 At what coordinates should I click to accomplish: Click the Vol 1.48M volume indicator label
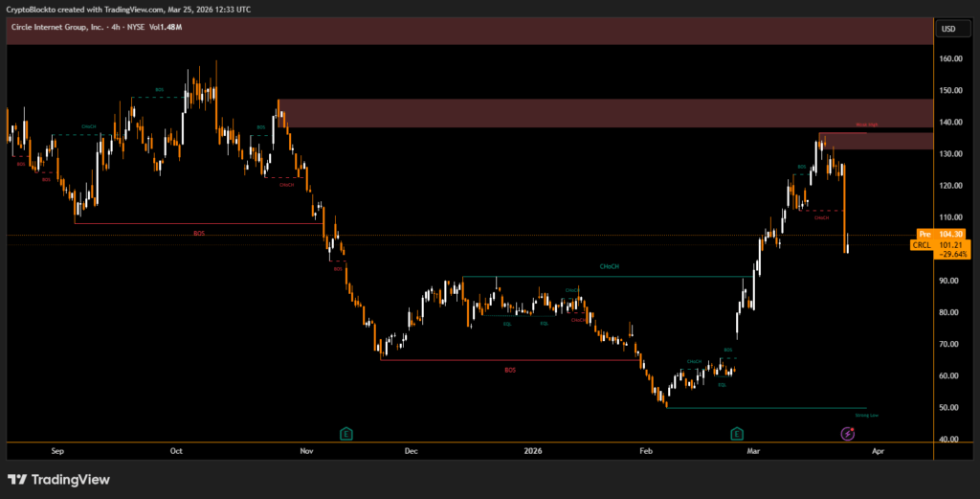click(166, 27)
